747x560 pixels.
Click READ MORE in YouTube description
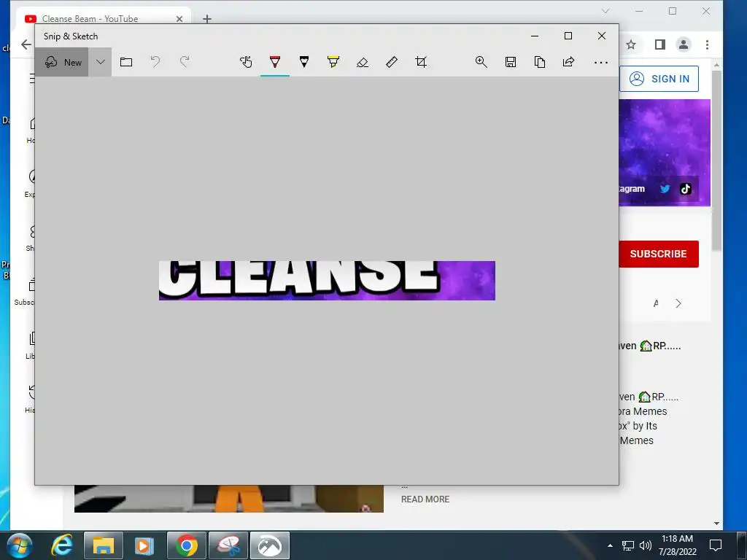tap(425, 499)
